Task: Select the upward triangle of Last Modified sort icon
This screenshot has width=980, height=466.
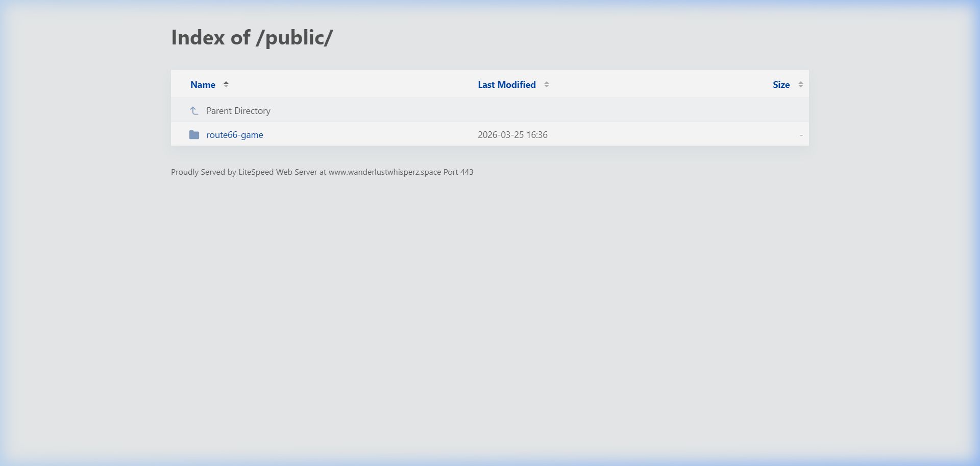Action: click(546, 82)
